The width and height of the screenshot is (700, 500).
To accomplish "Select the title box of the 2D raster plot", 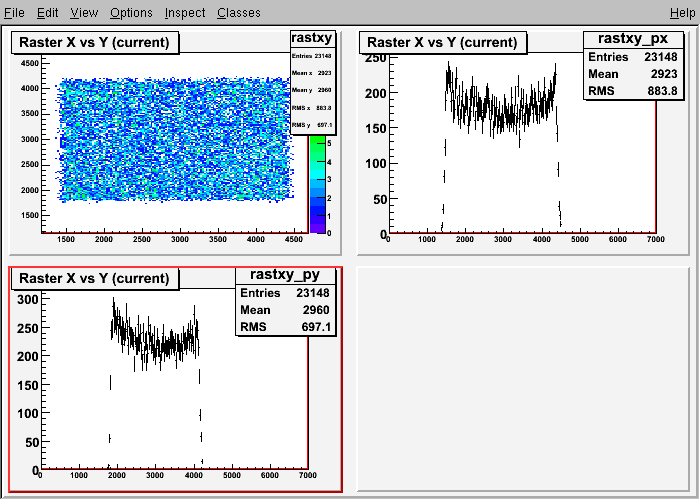I will pyautogui.click(x=95, y=42).
